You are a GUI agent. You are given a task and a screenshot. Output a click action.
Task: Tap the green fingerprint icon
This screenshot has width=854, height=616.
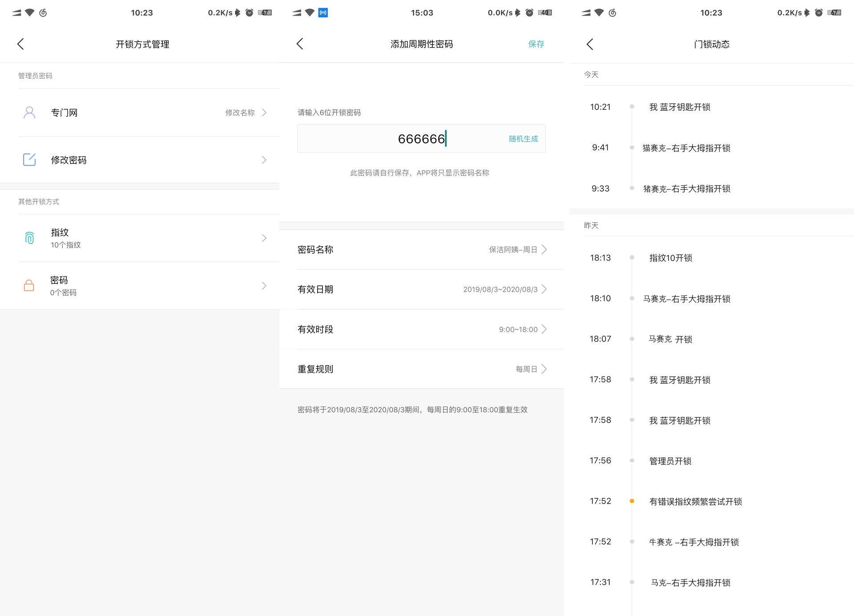tap(29, 238)
